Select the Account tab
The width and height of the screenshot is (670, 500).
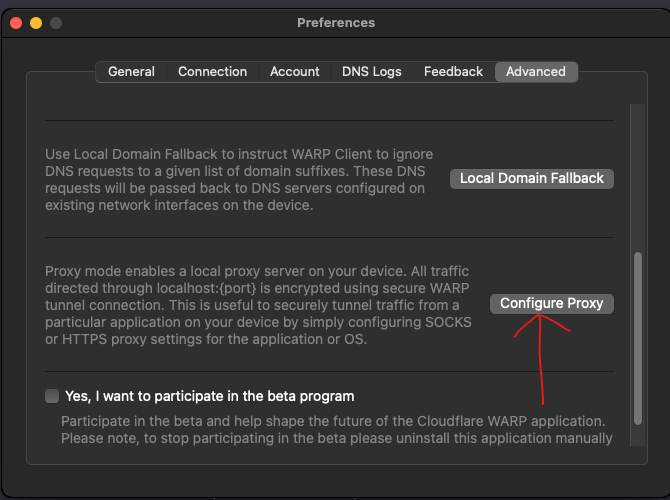pos(295,72)
